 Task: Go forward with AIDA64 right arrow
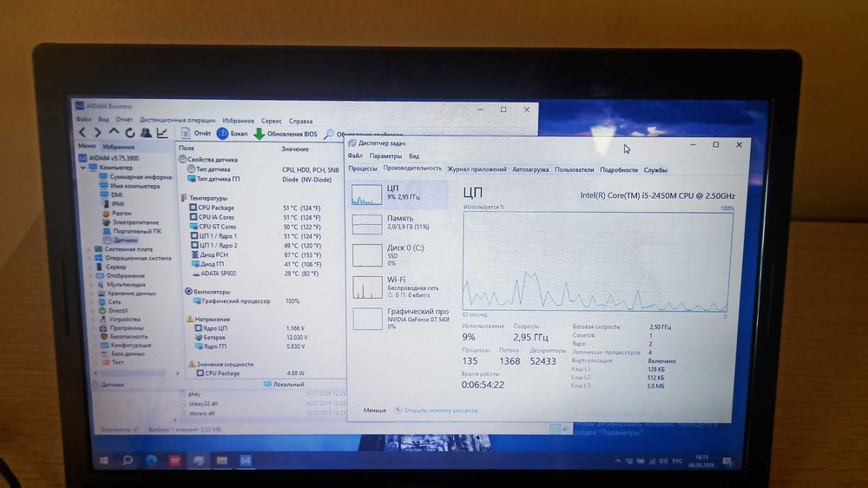pos(98,132)
